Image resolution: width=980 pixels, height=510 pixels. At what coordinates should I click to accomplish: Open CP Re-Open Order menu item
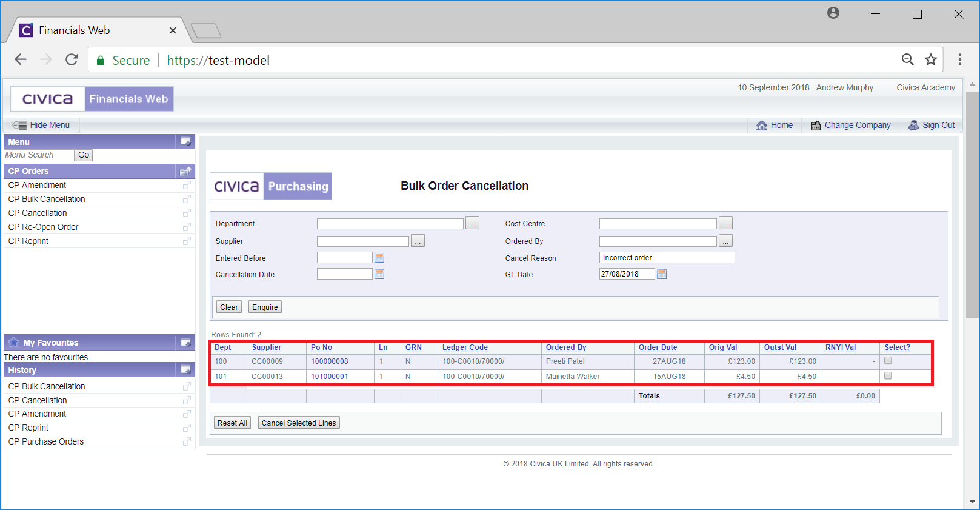pos(43,227)
